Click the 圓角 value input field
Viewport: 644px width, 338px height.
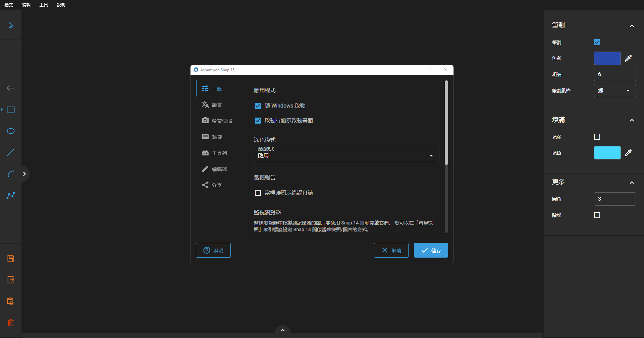[x=614, y=199]
